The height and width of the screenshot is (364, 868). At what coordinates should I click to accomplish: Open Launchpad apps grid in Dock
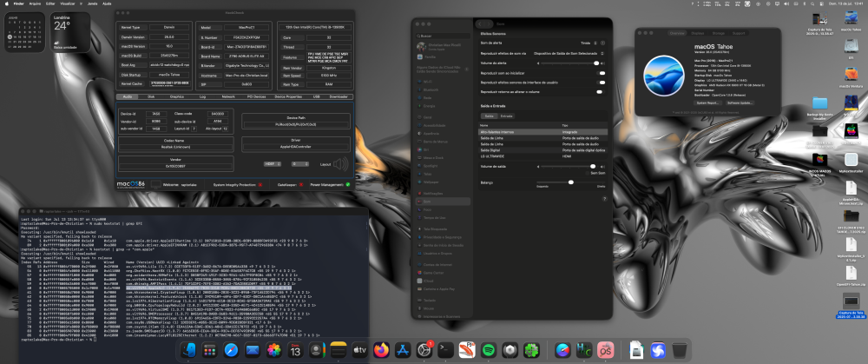[209, 350]
